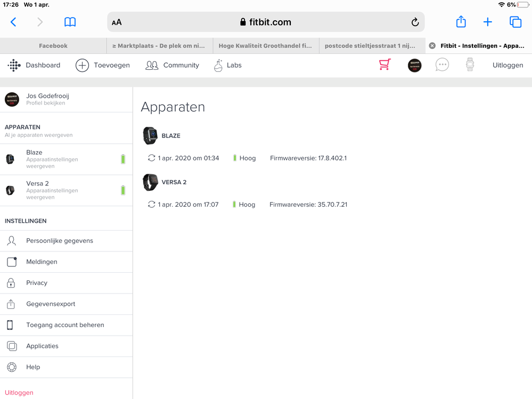The width and height of the screenshot is (532, 399).
Task: Close the Fitbit Instellingen tab
Action: [x=432, y=46]
